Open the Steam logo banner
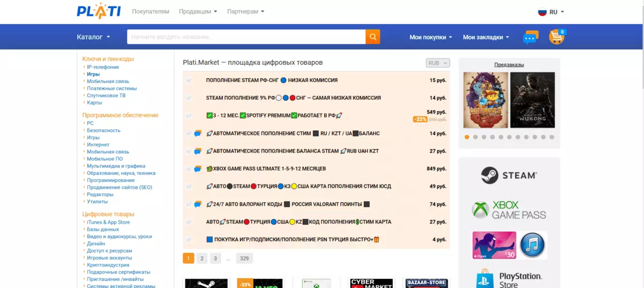 coord(509,175)
